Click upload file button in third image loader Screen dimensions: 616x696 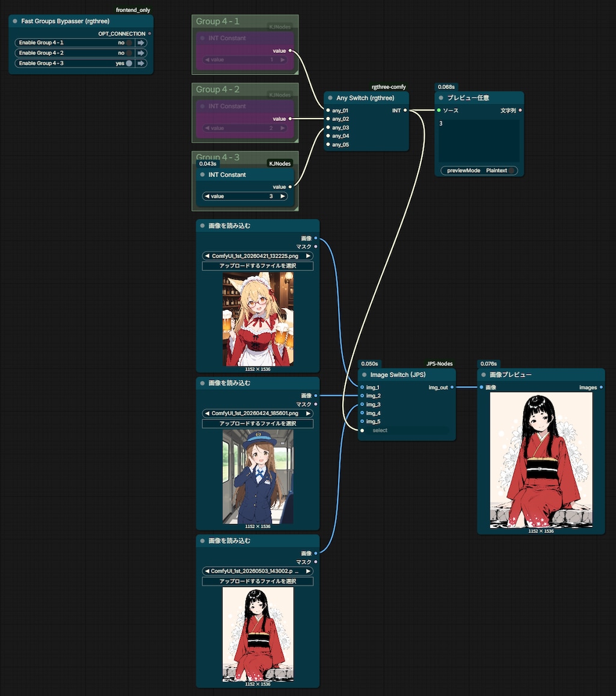coord(257,581)
